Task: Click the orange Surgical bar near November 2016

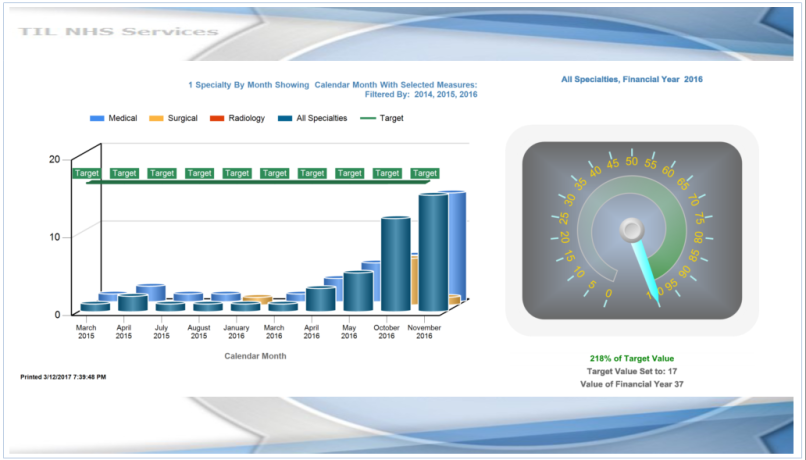Action: [452, 299]
